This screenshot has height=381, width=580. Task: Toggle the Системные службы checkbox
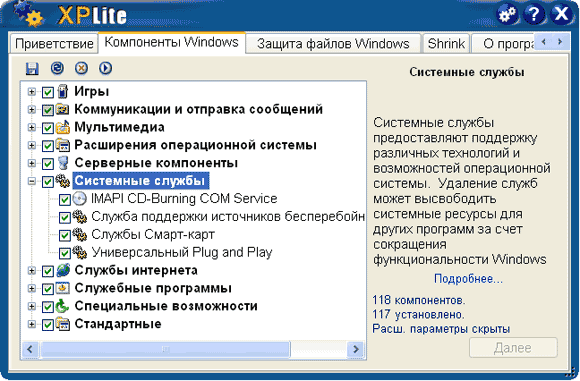point(48,182)
